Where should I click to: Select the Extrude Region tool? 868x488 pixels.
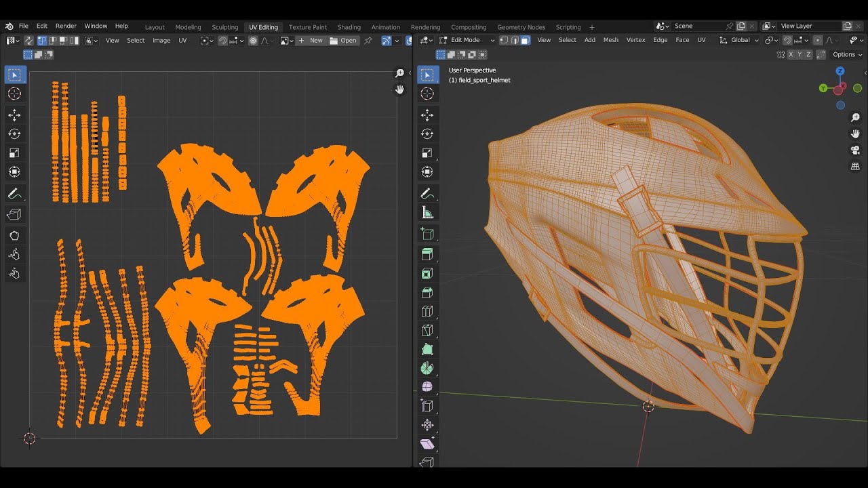coord(427,254)
